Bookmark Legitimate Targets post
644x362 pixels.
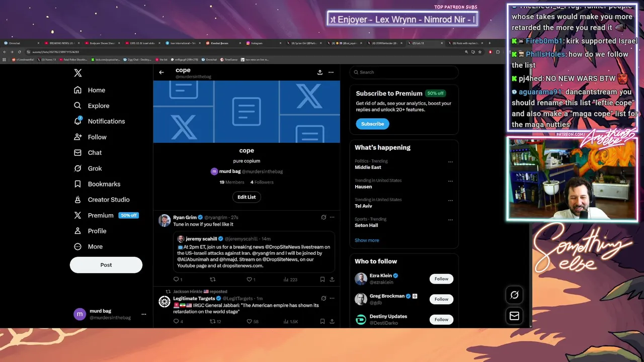[x=323, y=321]
